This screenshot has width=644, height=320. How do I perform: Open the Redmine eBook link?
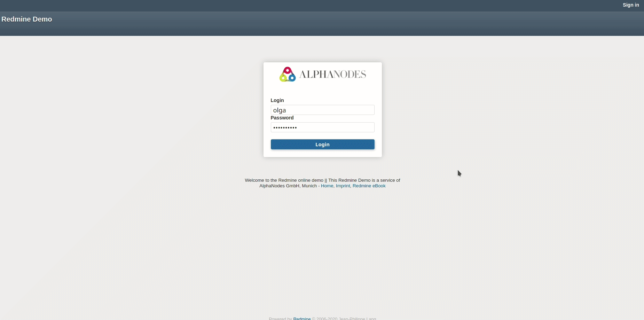[x=369, y=186]
